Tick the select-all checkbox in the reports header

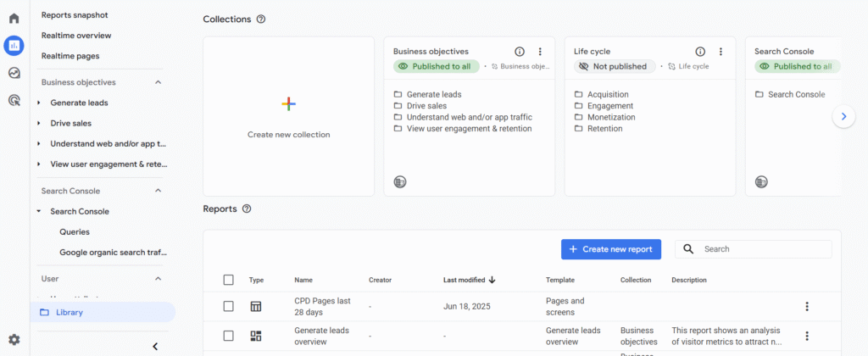click(229, 281)
